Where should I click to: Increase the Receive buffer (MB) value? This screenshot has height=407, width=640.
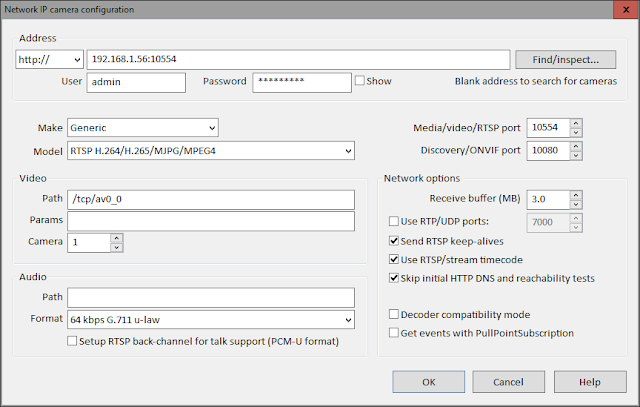pyautogui.click(x=576, y=195)
